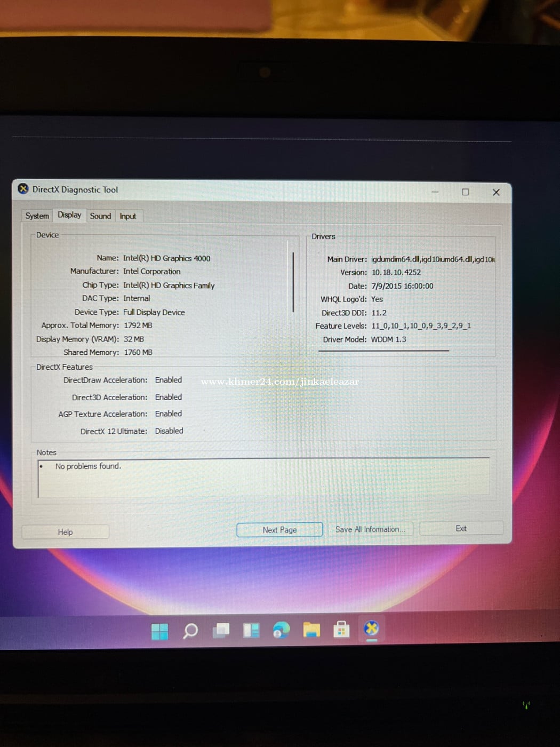This screenshot has width=560, height=747.
Task: Open the Windows Start menu
Action: pyautogui.click(x=159, y=631)
